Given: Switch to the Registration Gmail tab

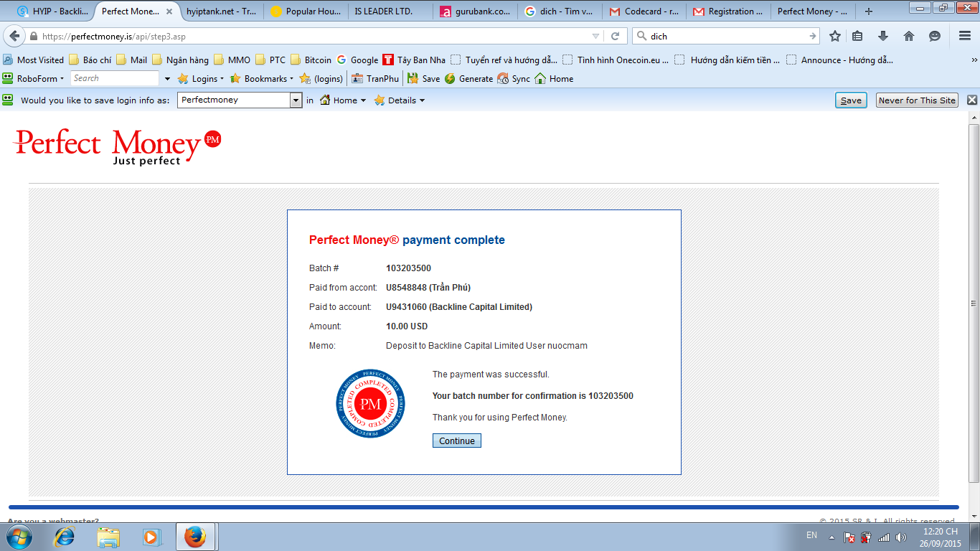Looking at the screenshot, I should coord(728,11).
